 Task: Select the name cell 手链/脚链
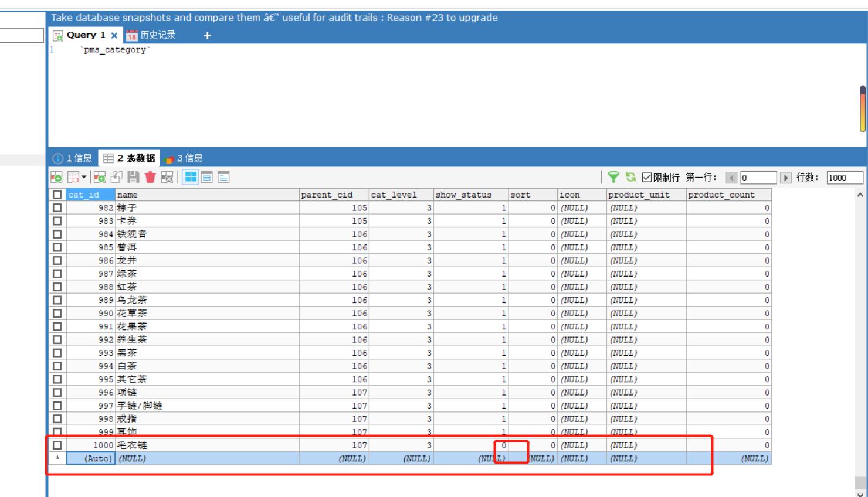207,406
